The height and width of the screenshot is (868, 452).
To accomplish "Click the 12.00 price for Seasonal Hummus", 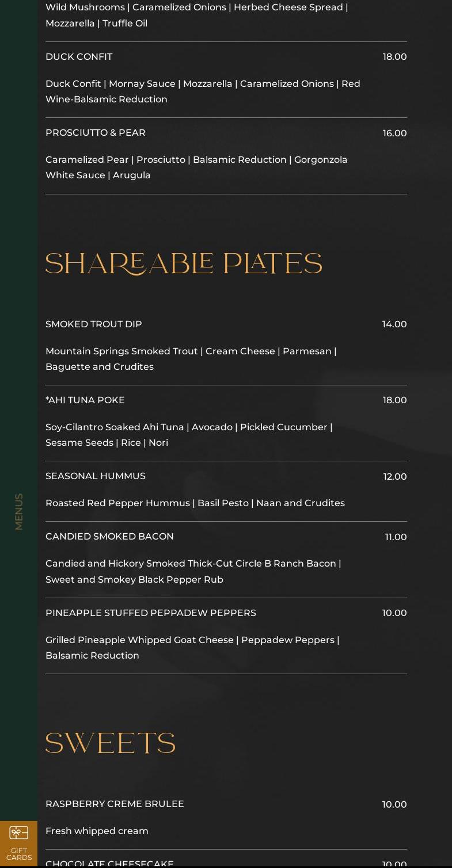I will (395, 477).
